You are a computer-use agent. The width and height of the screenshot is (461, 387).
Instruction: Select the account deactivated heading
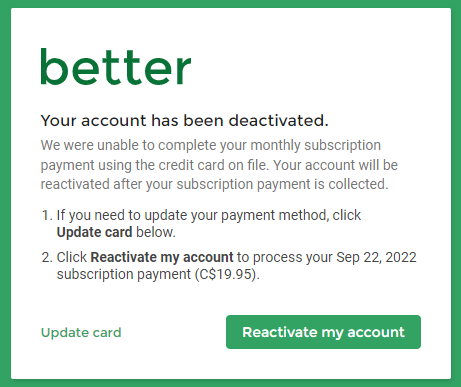coord(184,121)
